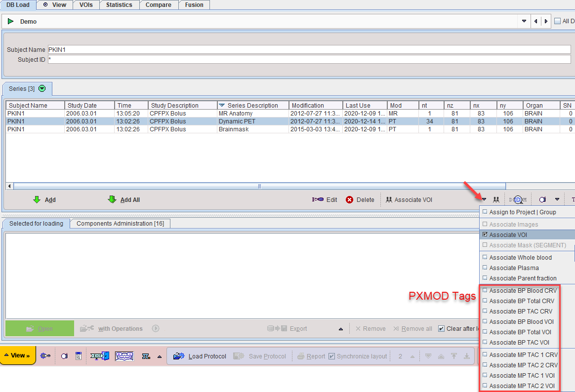Open Components Administration [16] tab
Viewport: 575px width, 392px height.
tap(120, 224)
